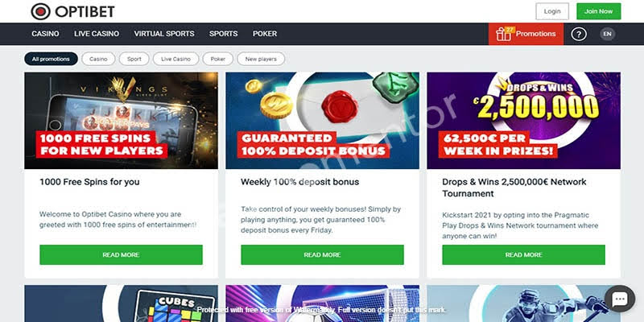The height and width of the screenshot is (322, 644).
Task: Open the SPORTS navigation item
Action: point(224,34)
